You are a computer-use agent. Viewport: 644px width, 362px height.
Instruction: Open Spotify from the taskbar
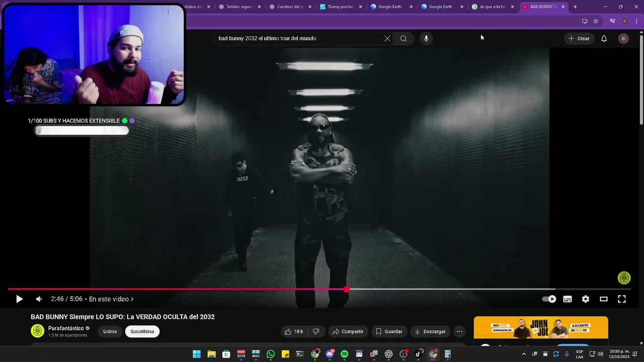point(344,354)
